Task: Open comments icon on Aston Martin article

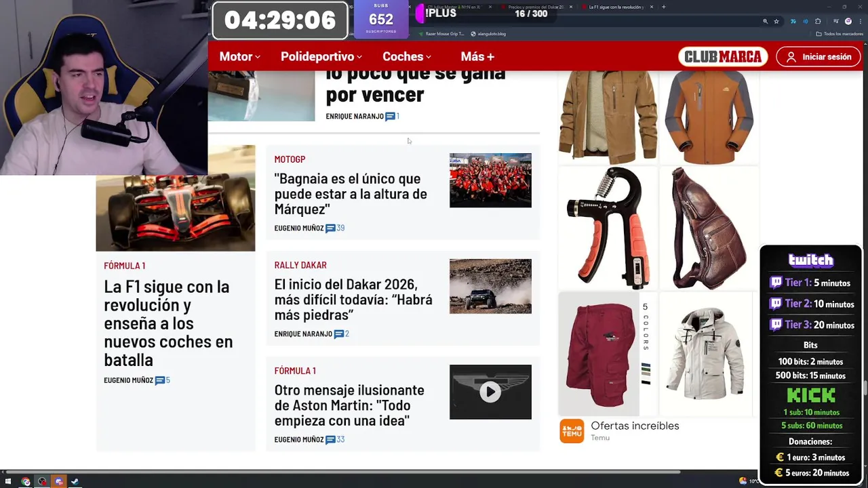Action: [330, 440]
